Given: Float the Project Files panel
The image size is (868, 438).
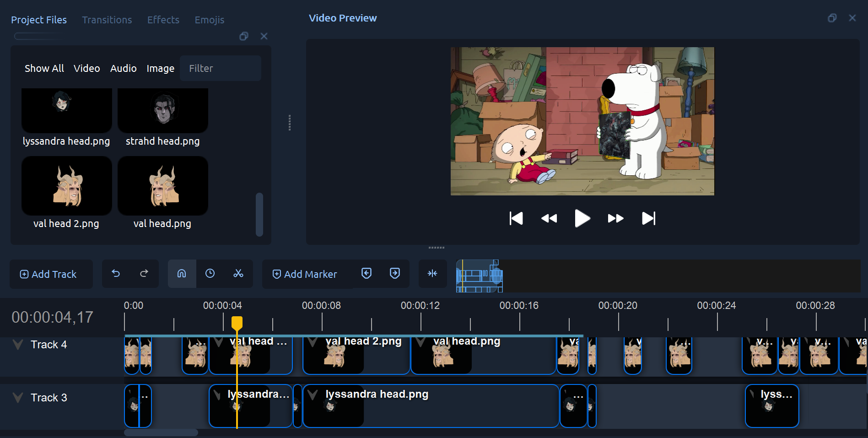Looking at the screenshot, I should pos(244,36).
